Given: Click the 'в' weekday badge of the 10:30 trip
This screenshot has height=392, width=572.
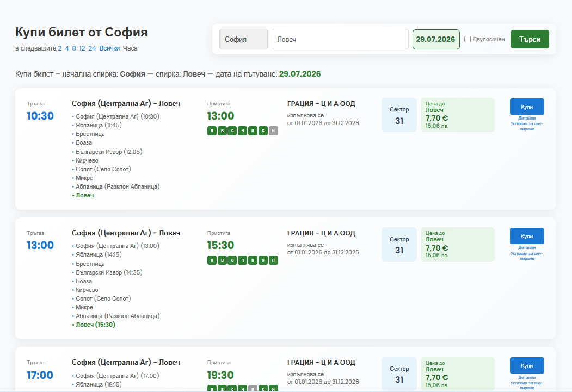Looking at the screenshot, I should click(222, 131).
